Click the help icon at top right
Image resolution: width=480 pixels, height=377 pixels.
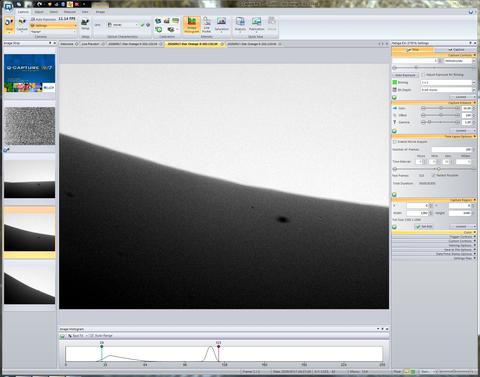pyautogui.click(x=471, y=12)
